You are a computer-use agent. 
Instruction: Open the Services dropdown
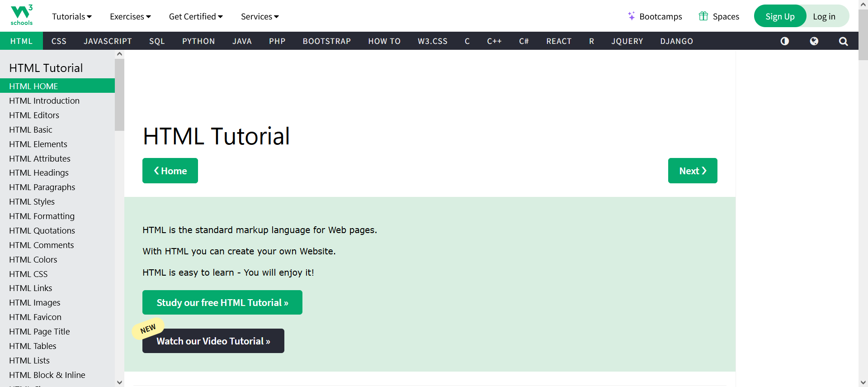tap(260, 16)
